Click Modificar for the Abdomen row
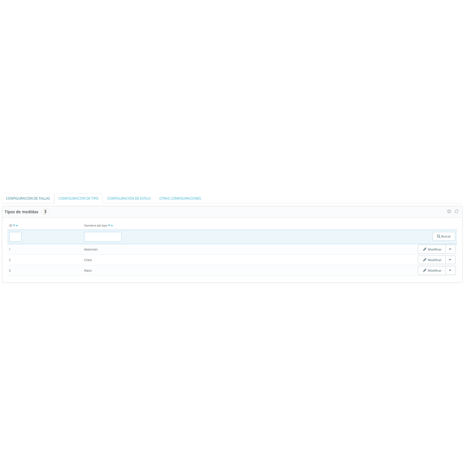 pos(432,250)
